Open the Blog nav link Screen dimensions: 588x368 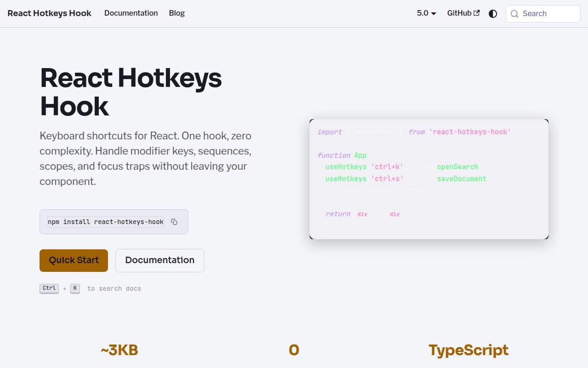click(177, 13)
